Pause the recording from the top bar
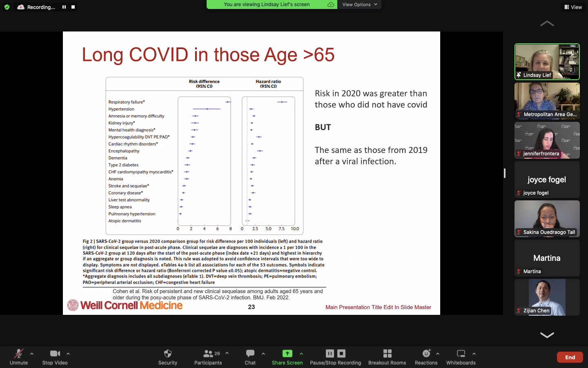Image resolution: width=588 pixels, height=368 pixels. click(64, 7)
